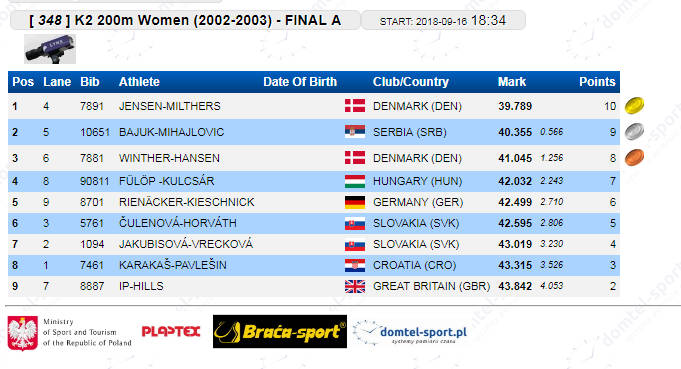Image resolution: width=681 pixels, height=369 pixels.
Task: Open the Braća-sport sponsor banner
Action: click(280, 332)
